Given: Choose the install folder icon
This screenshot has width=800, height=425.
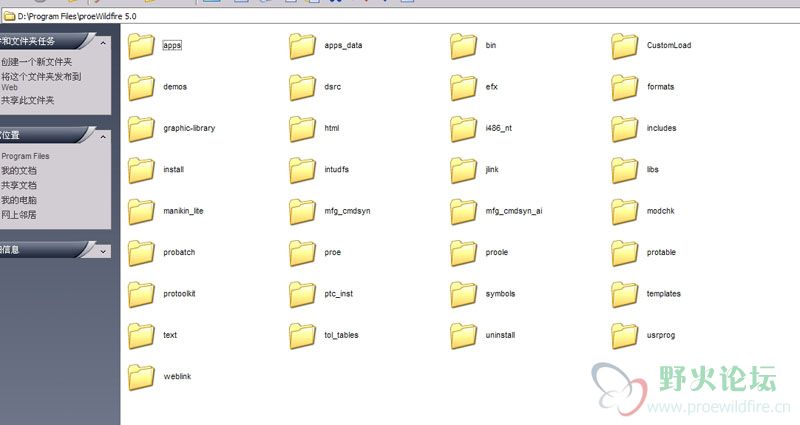Looking at the screenshot, I should click(141, 170).
